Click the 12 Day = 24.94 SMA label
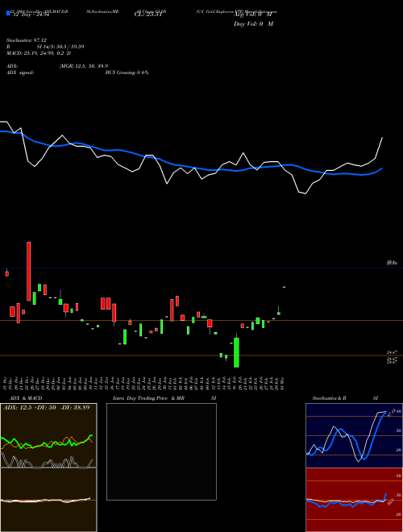403x532 pixels. point(31,15)
